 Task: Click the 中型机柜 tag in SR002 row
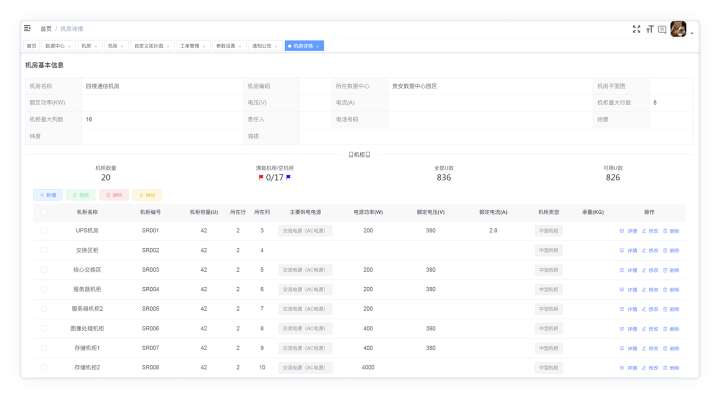[548, 251]
